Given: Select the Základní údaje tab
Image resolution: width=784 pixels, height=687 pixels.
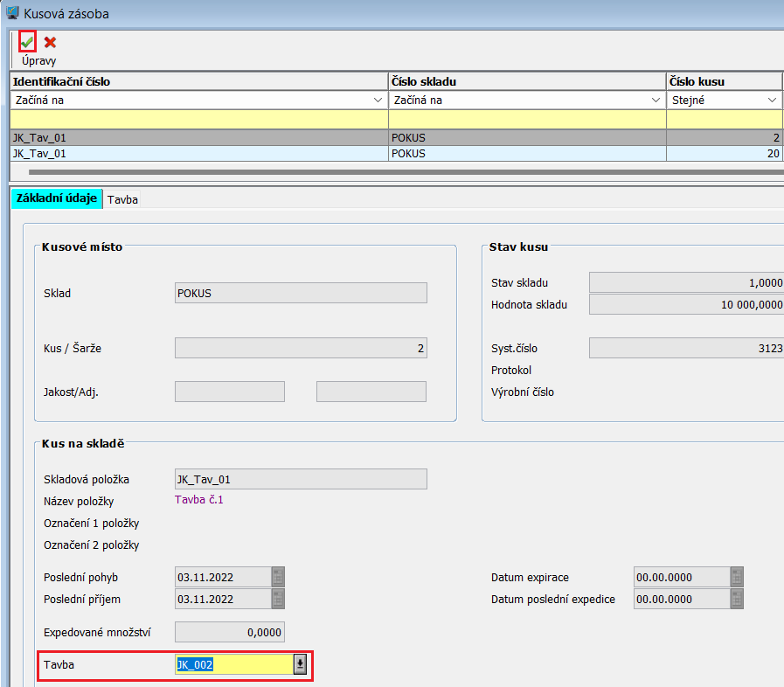Looking at the screenshot, I should pos(56,198).
